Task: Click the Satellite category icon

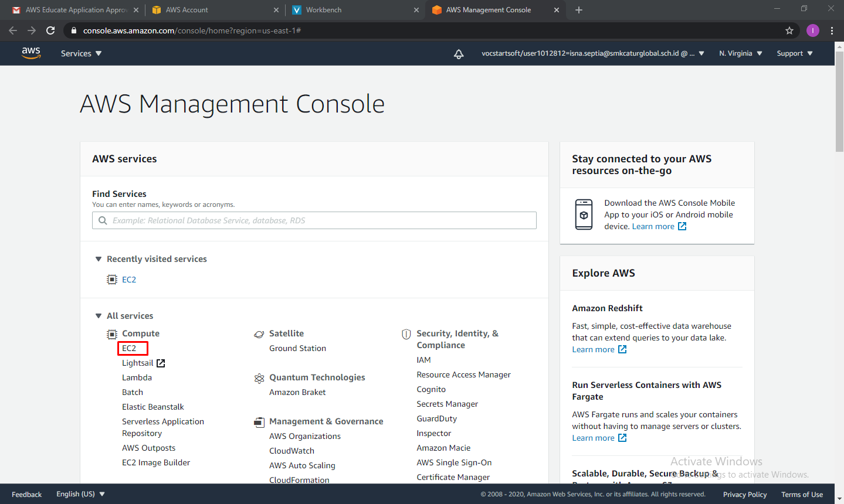Action: coord(259,334)
